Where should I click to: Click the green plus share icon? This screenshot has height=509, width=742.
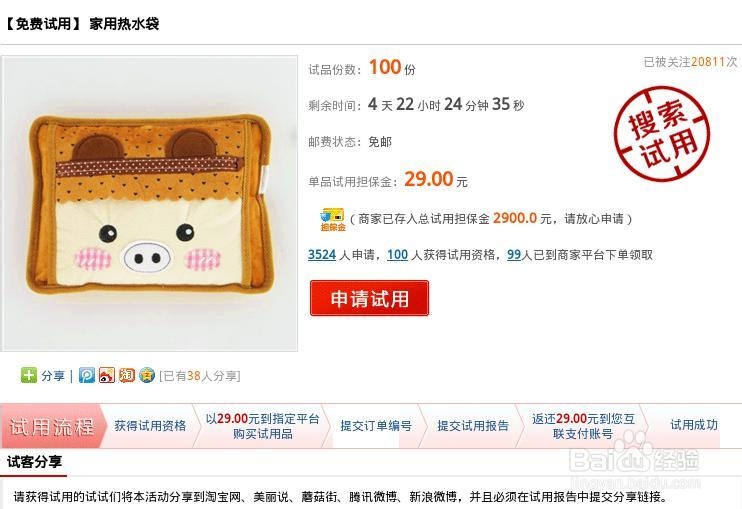click(29, 375)
